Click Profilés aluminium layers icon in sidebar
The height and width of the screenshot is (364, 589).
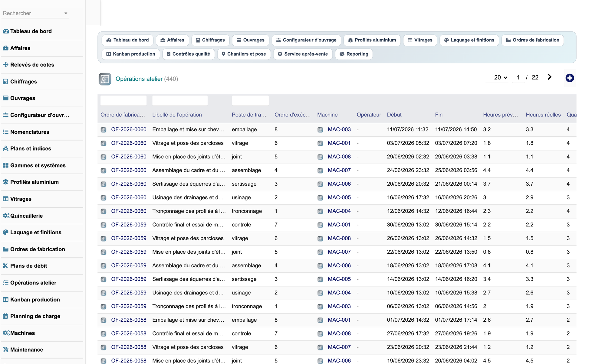pyautogui.click(x=6, y=182)
